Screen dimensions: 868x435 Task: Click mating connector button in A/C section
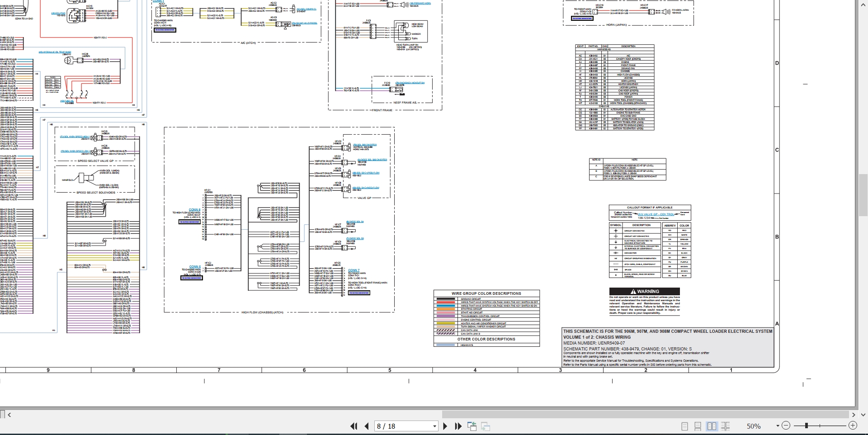tap(165, 30)
